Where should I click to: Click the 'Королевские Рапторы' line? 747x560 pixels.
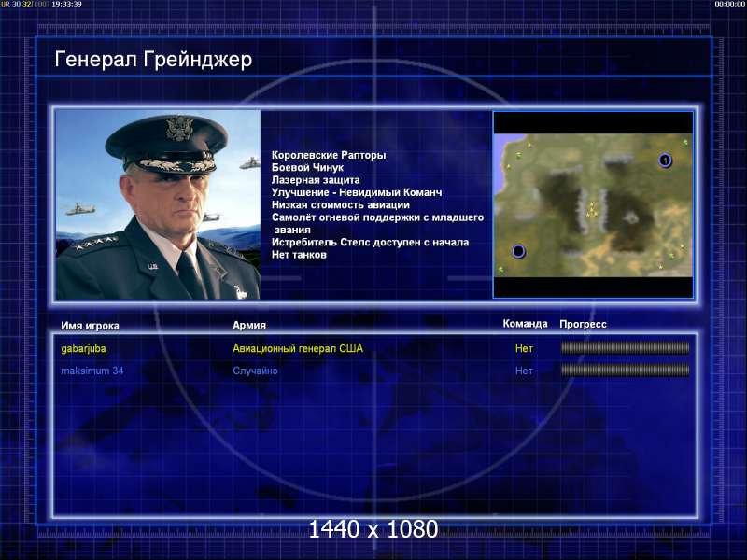[x=329, y=155]
